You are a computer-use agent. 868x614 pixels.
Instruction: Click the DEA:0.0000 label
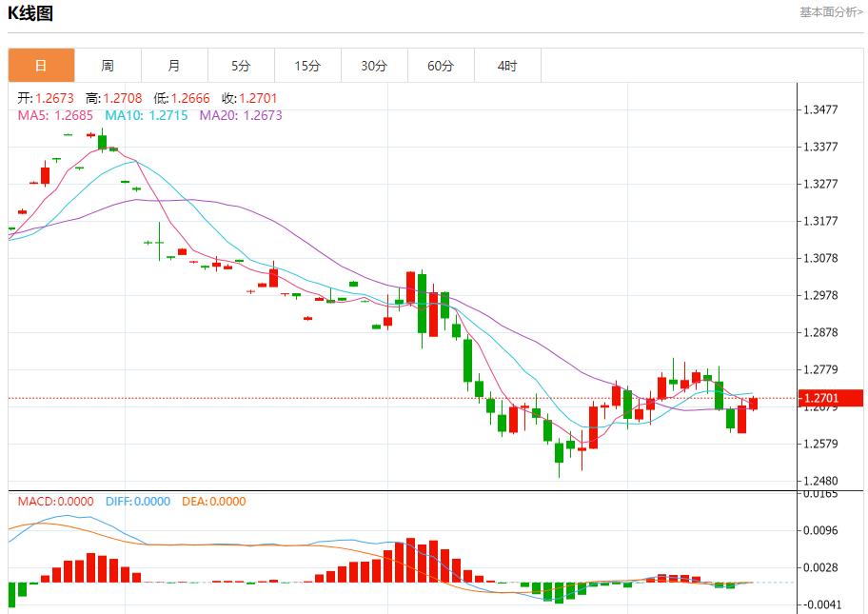213,502
